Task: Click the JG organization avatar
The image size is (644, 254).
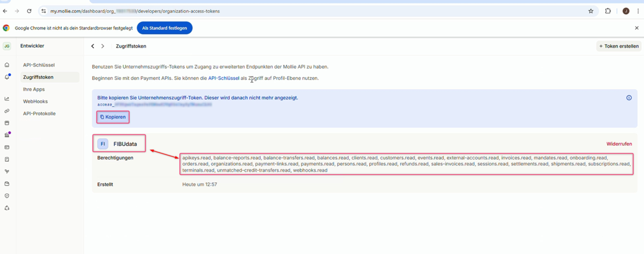Action: [x=7, y=46]
